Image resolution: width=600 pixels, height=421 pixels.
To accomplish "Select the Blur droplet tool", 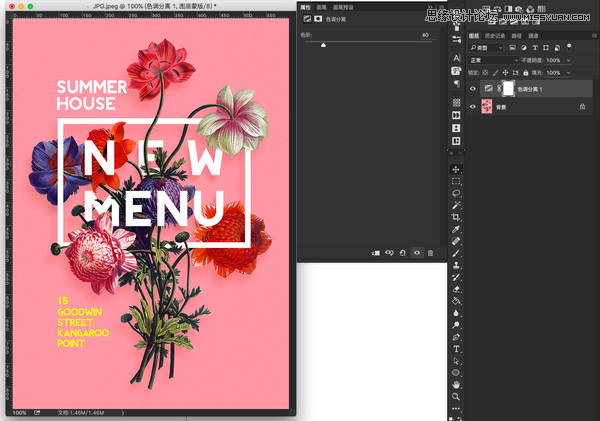I will point(456,313).
